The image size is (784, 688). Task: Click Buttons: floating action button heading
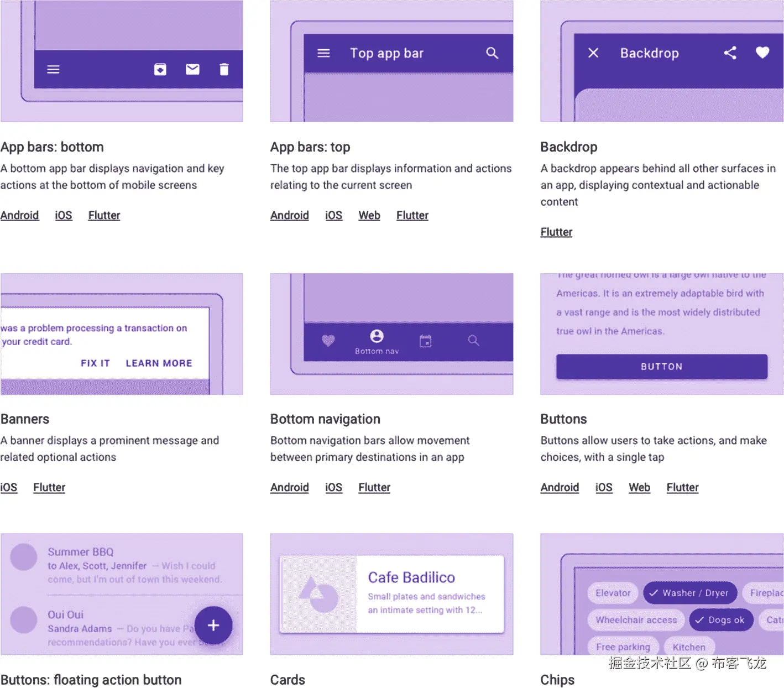coord(91,680)
